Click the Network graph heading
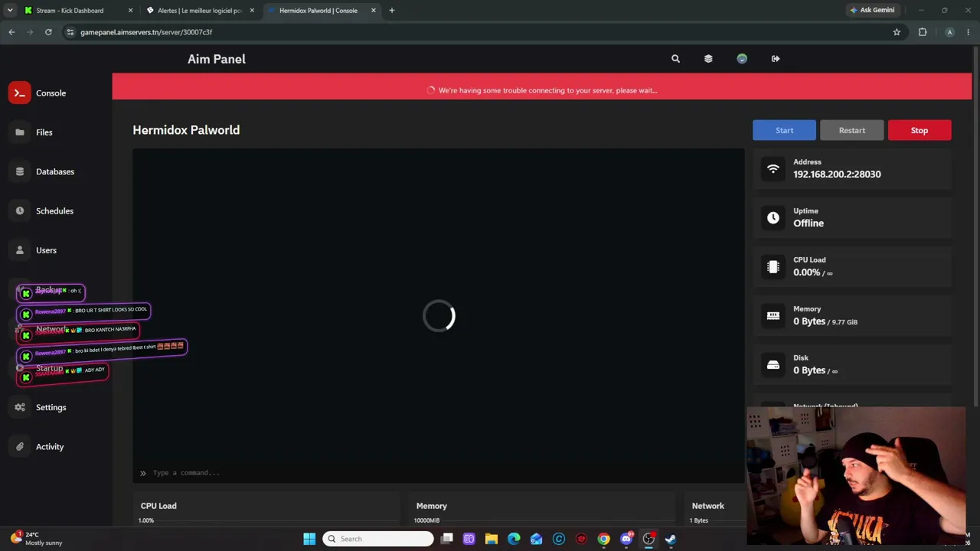 (708, 506)
